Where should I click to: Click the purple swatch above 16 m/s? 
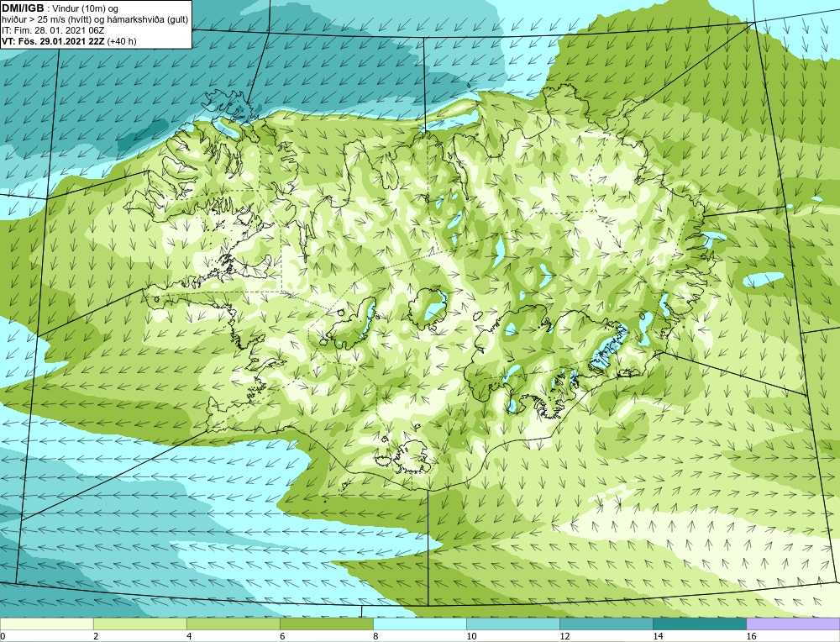tap(793, 624)
